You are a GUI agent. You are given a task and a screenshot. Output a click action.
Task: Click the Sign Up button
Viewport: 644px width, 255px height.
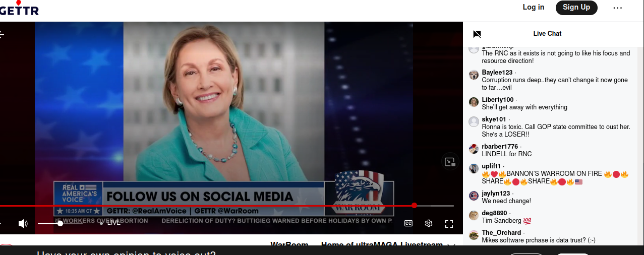click(576, 7)
